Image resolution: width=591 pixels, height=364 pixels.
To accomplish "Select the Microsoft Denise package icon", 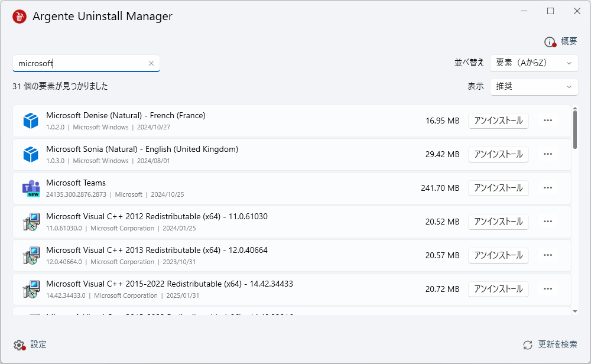I will pos(31,121).
